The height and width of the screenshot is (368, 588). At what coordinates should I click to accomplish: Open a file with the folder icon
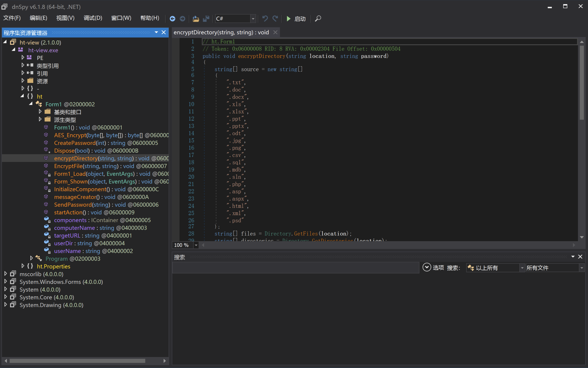(x=196, y=19)
